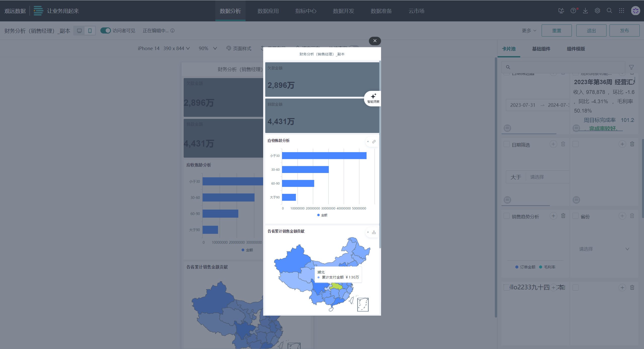This screenshot has height=349, width=644.
Task: Switch to the 基础组件 tab
Action: [541, 49]
